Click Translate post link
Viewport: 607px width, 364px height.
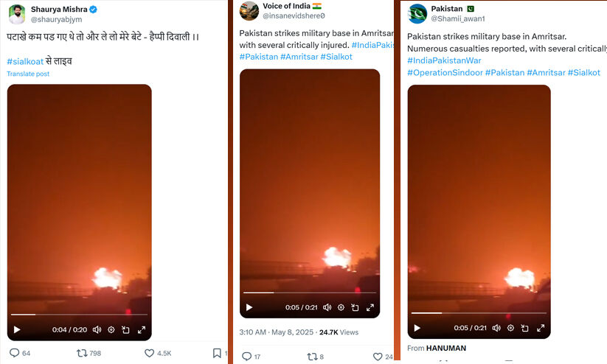[x=28, y=74]
